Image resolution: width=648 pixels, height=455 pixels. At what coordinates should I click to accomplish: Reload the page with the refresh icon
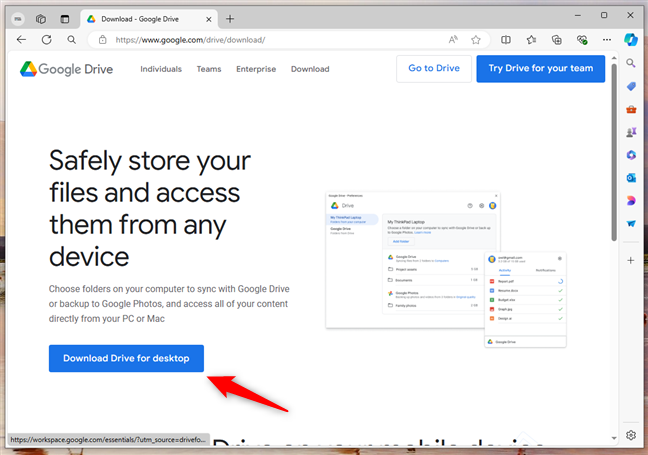point(47,40)
